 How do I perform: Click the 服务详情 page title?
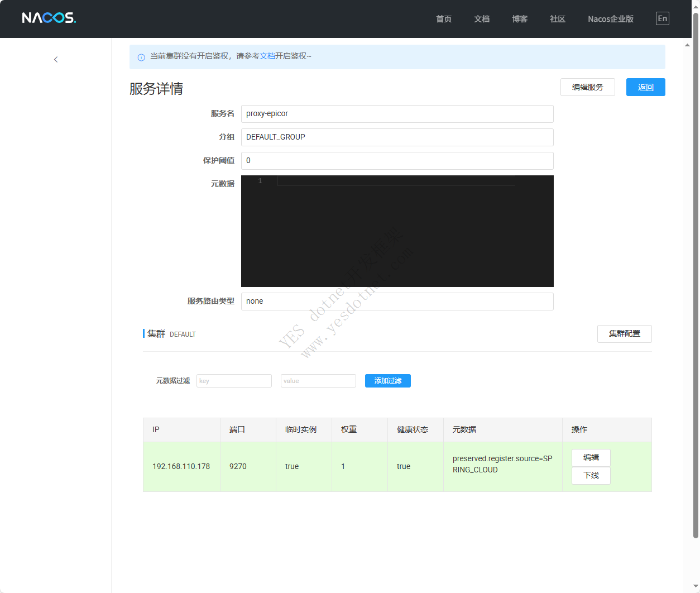click(156, 89)
